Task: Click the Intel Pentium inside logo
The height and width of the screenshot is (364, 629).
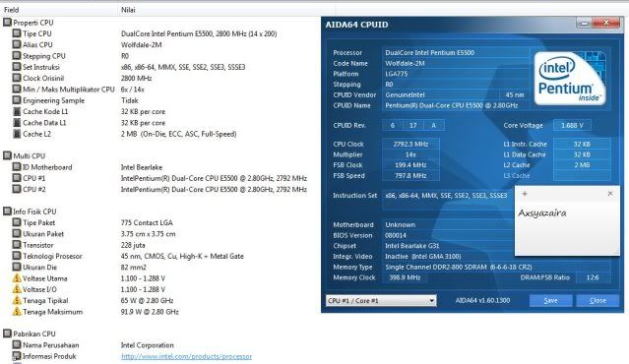Action: (x=570, y=78)
